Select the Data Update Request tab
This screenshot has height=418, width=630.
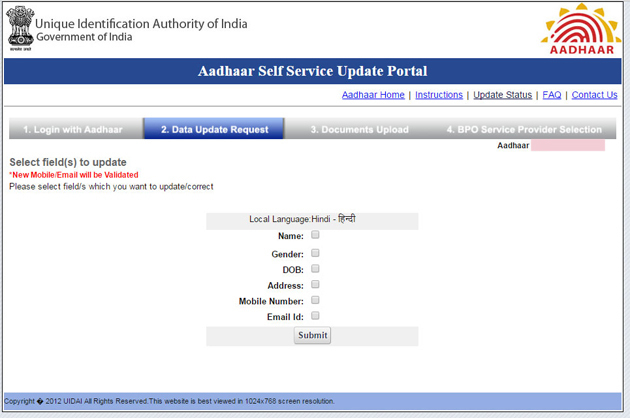click(214, 129)
